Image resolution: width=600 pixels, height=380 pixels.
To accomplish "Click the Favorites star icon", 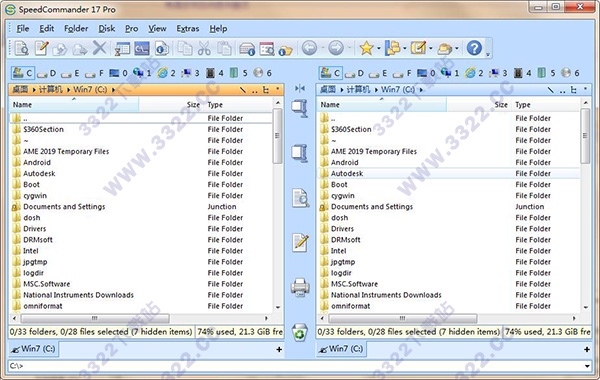I will pyautogui.click(x=366, y=48).
